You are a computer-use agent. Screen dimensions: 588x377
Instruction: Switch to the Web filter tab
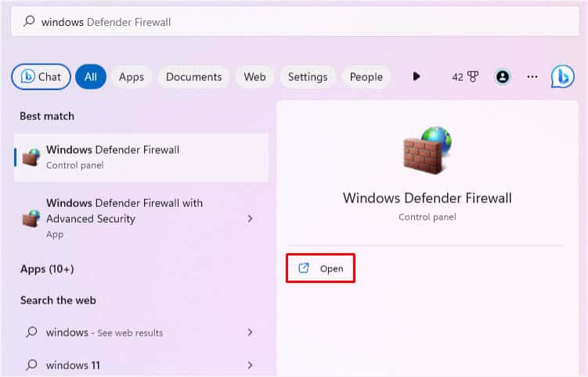click(254, 77)
